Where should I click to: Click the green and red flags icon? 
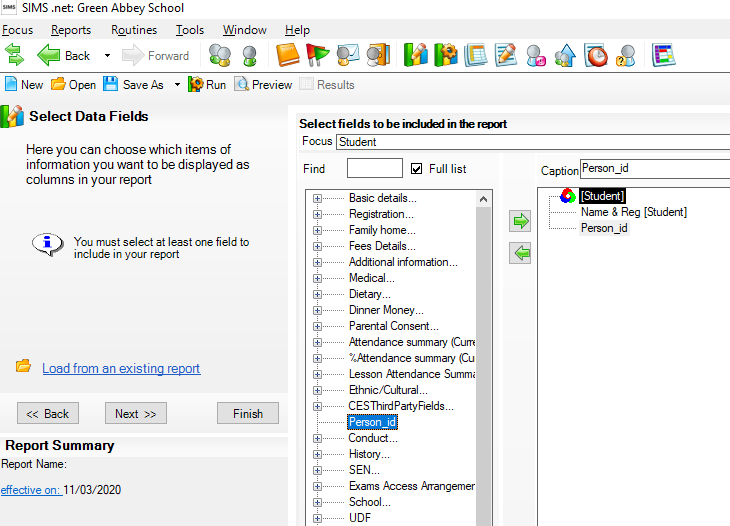(317, 56)
